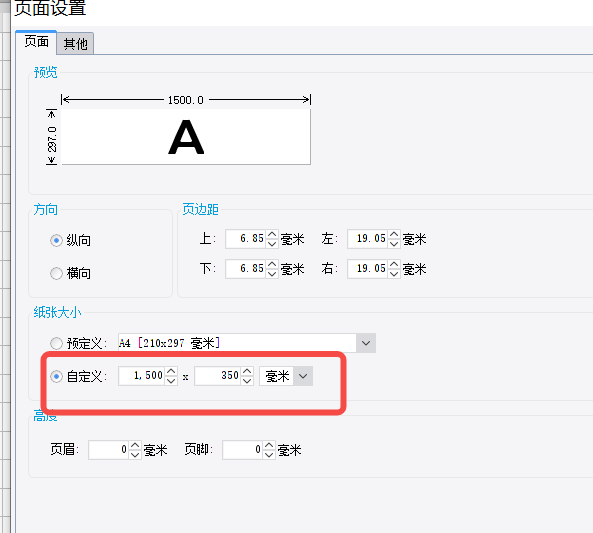The image size is (593, 533).
Task: Click the 页脚 height input field
Action: click(x=242, y=450)
